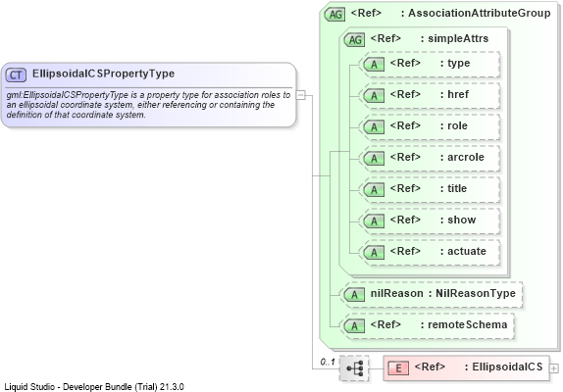
Task: Click the EllipsoidalCSPropertyType description text
Action: (148, 105)
